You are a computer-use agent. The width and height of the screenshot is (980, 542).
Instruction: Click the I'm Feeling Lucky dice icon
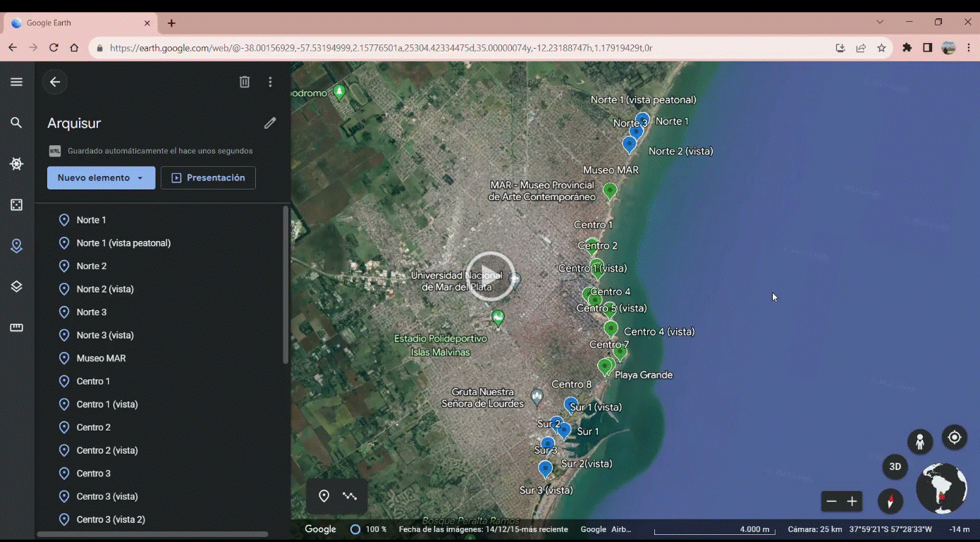(x=16, y=204)
